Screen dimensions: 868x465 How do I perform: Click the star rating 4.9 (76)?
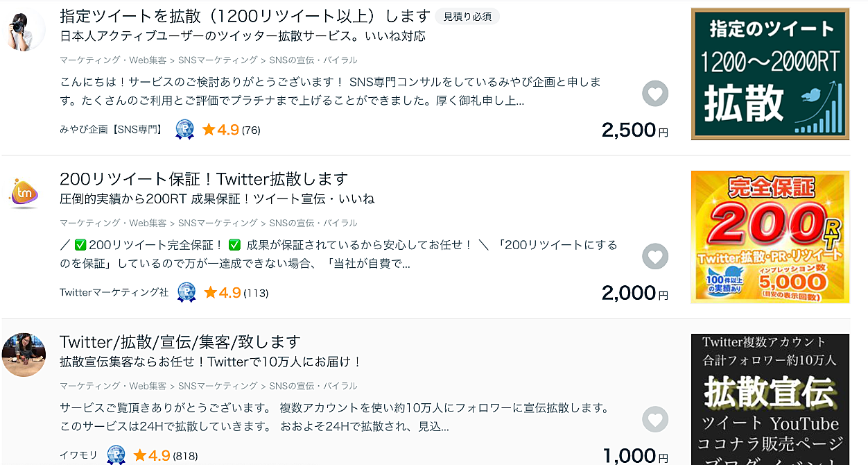231,130
